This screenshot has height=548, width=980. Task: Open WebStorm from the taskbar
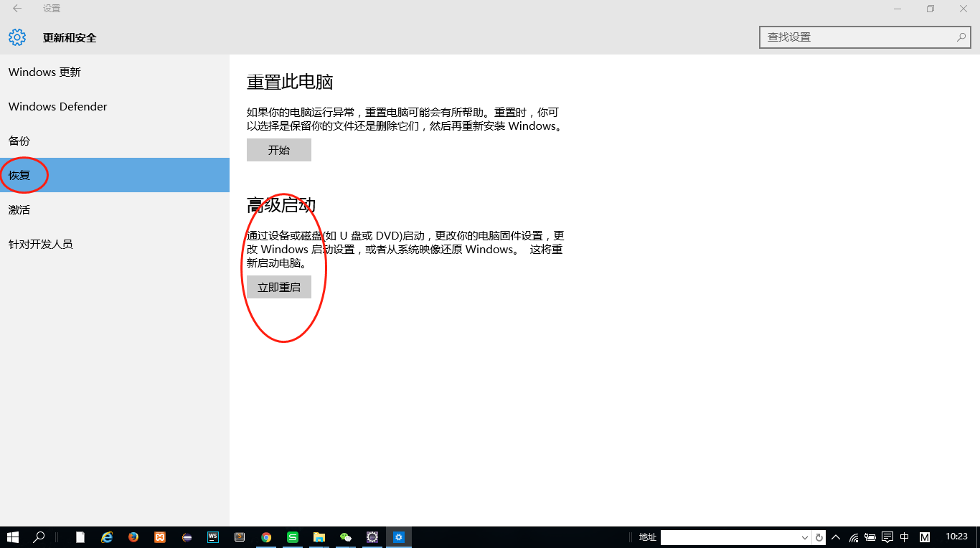213,537
